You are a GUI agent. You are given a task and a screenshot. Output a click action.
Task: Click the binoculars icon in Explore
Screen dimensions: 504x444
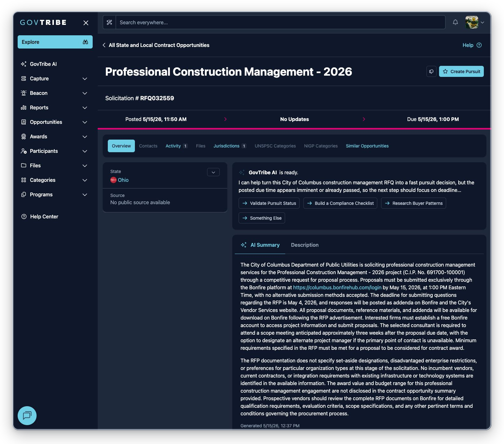(85, 42)
